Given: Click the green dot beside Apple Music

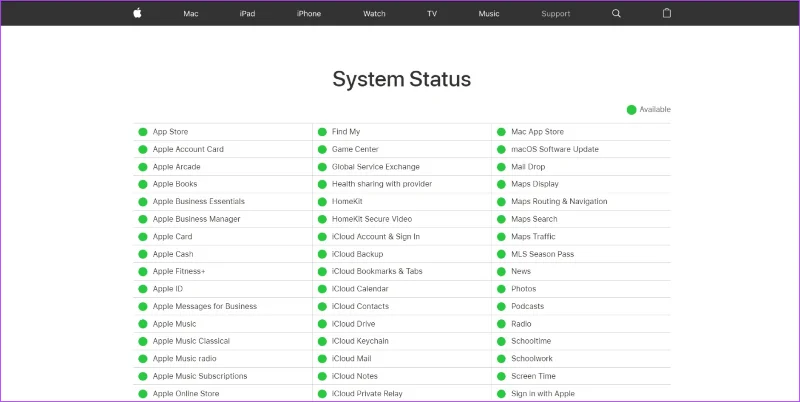Looking at the screenshot, I should pyautogui.click(x=143, y=324).
